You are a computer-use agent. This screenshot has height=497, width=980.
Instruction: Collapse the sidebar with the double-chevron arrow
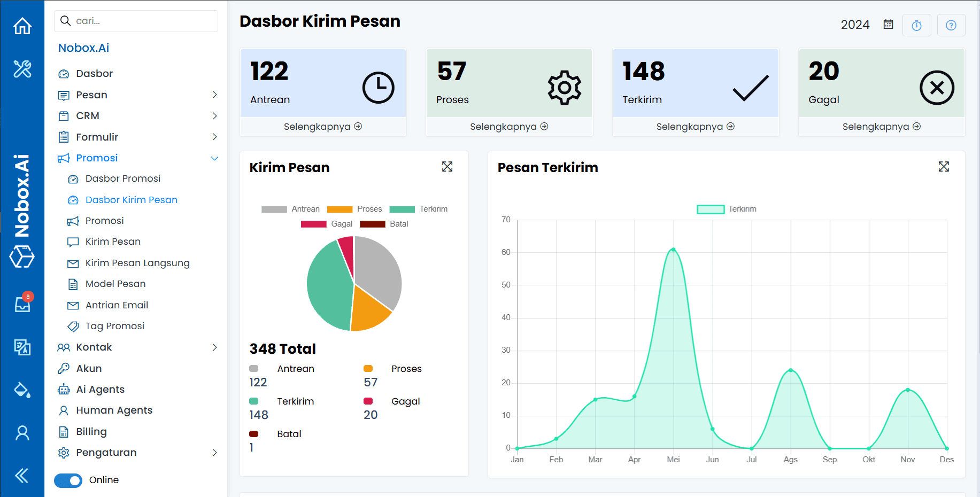click(22, 476)
